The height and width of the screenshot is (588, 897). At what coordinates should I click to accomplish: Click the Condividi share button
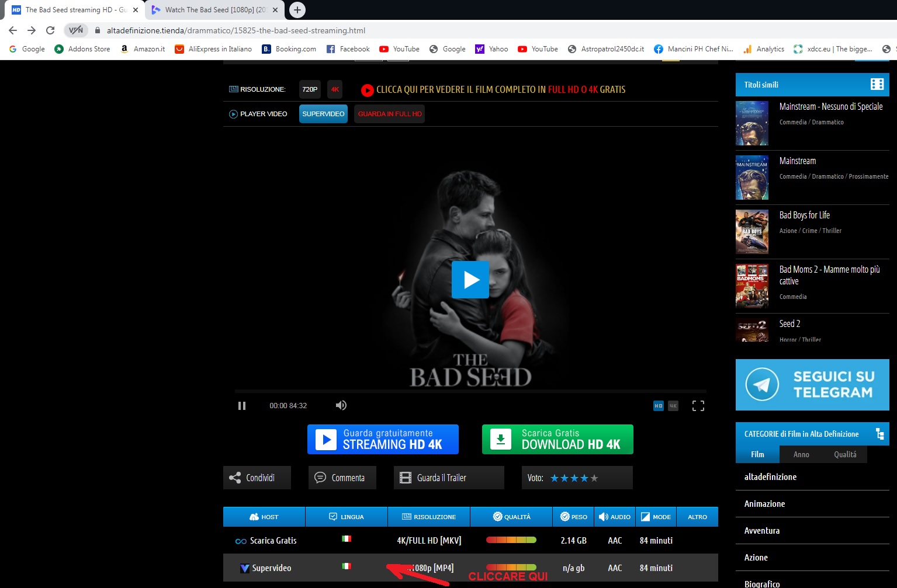257,478
